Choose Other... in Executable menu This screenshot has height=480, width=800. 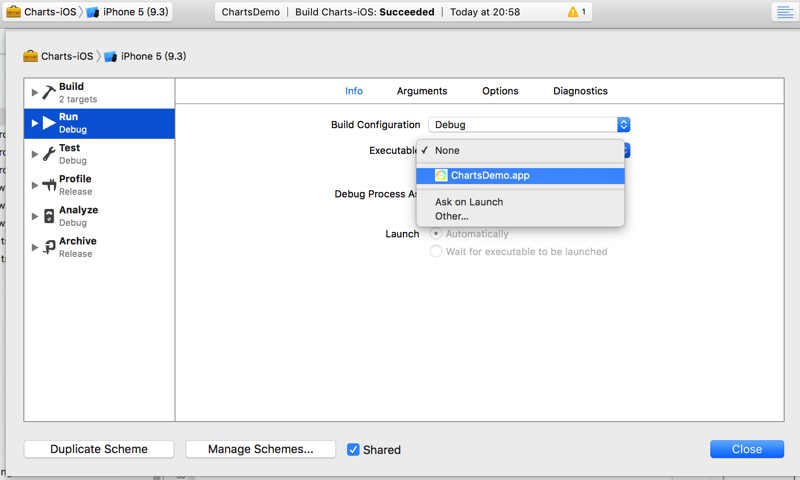[520, 216]
